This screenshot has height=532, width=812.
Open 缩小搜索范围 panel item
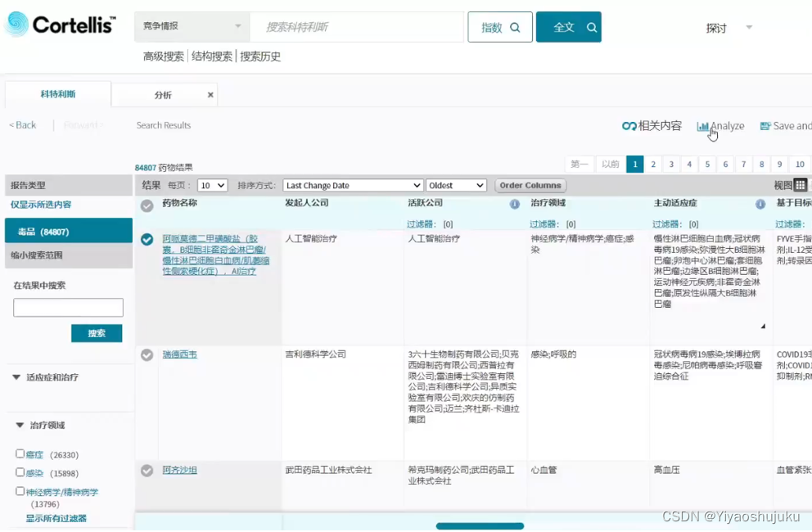(x=69, y=255)
